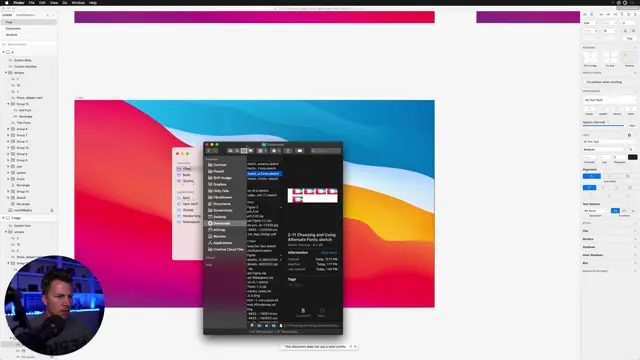Open the SF Pro Text font dropdown

pos(609,142)
